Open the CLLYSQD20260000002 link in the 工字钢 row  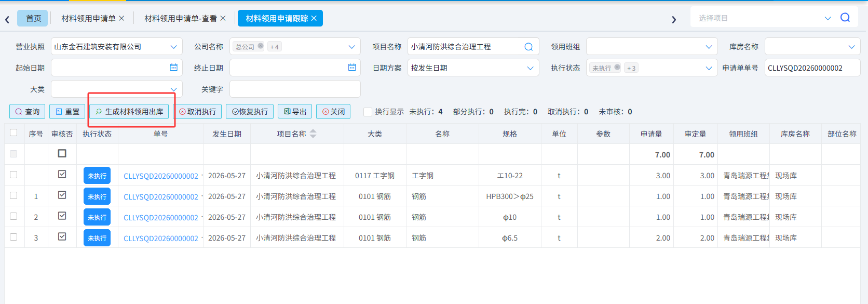click(x=161, y=176)
